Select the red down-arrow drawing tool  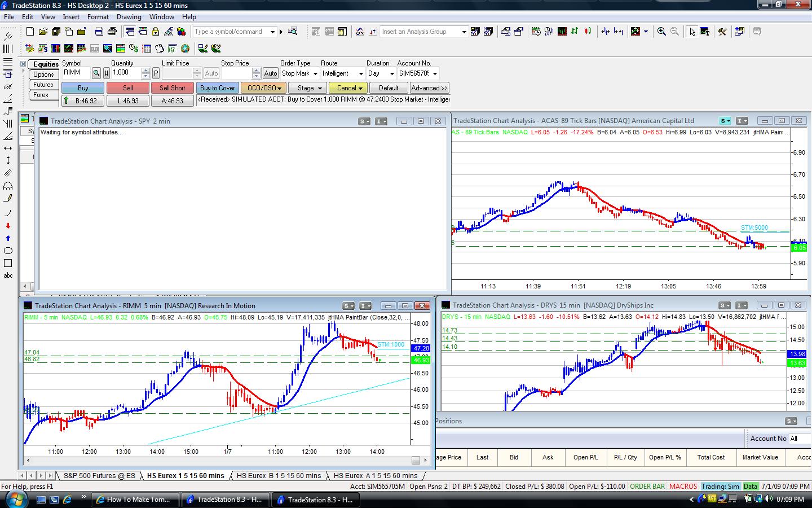[8, 226]
